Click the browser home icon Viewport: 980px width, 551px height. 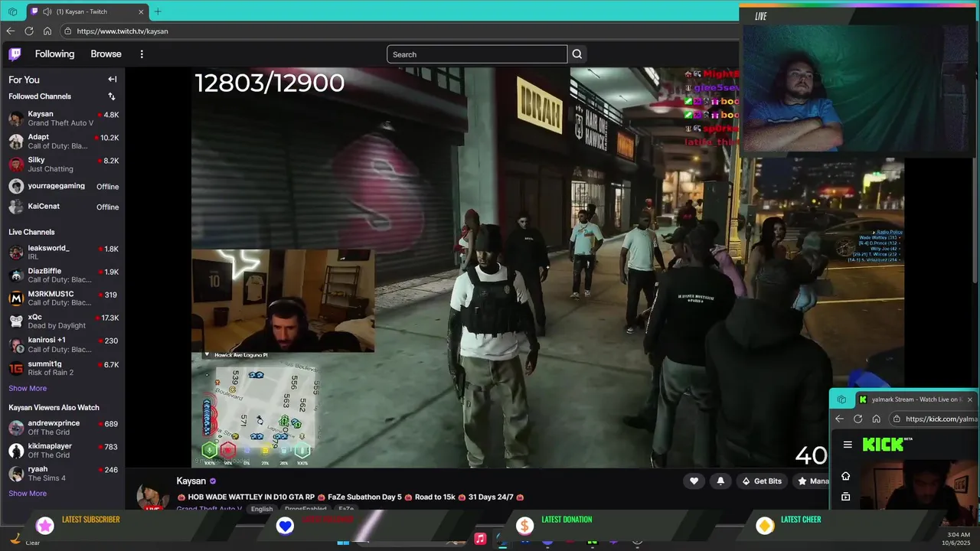47,31
